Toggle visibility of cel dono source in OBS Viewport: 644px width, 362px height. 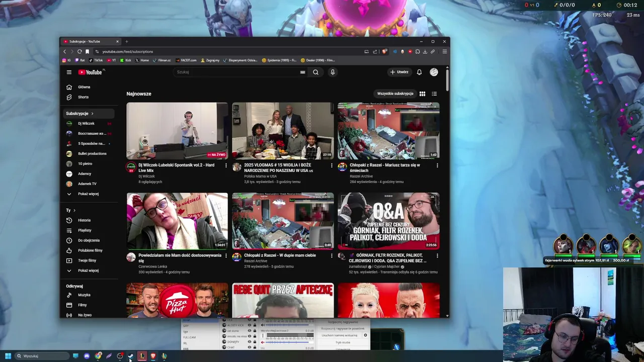[x=249, y=331]
